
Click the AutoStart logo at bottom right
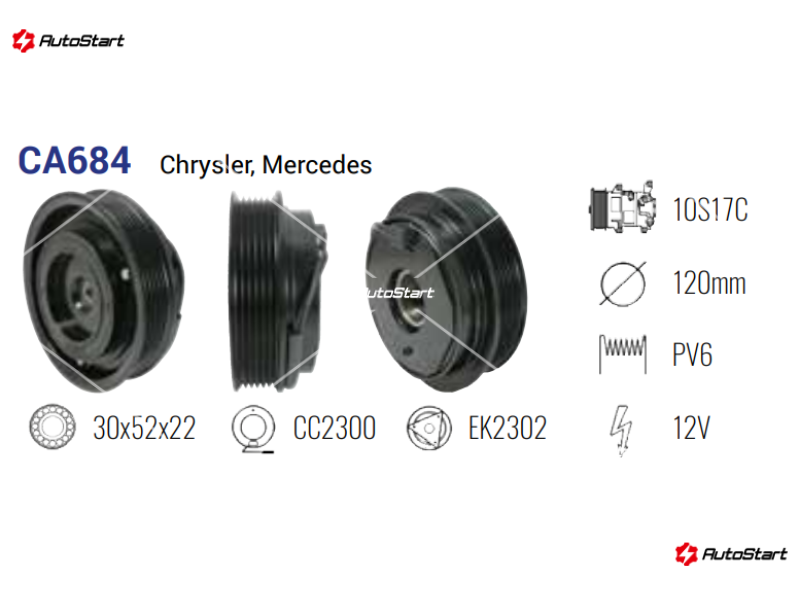tap(731, 554)
